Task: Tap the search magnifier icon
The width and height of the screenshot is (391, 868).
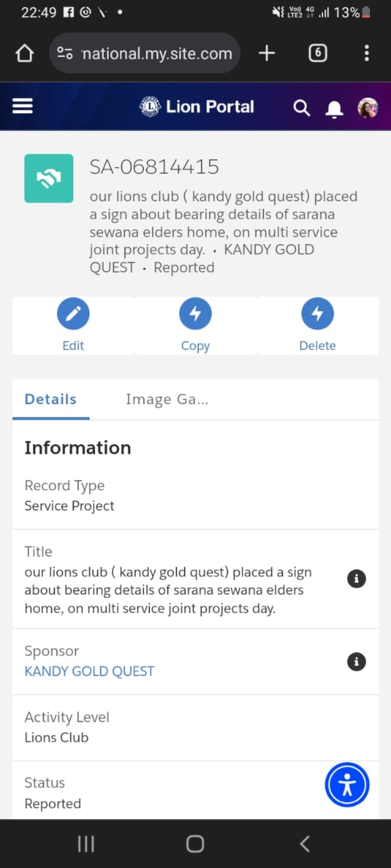Action: [302, 108]
